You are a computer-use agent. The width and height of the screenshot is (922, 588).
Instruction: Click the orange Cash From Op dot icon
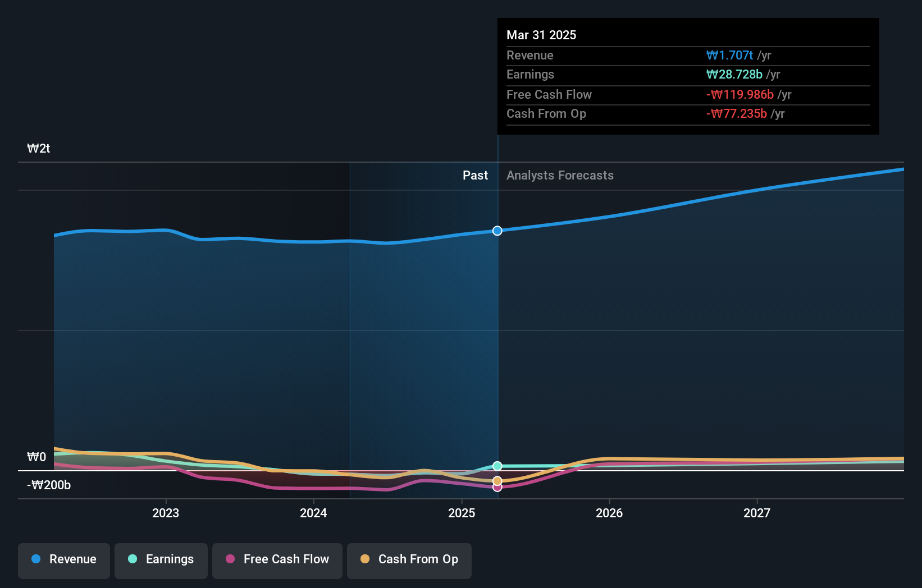(x=366, y=559)
